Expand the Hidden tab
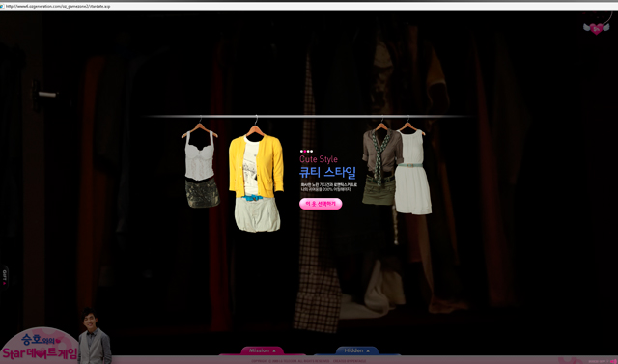This screenshot has height=364, width=618. (357, 350)
